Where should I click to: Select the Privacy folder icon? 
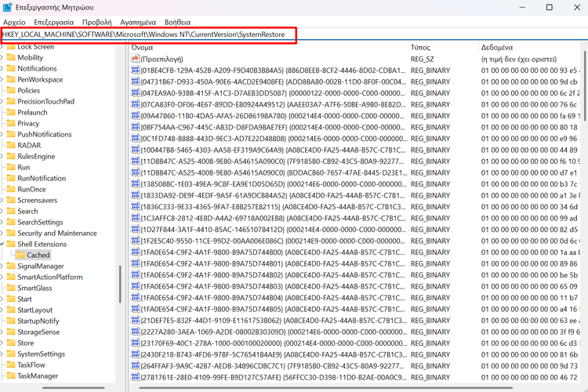(x=11, y=123)
